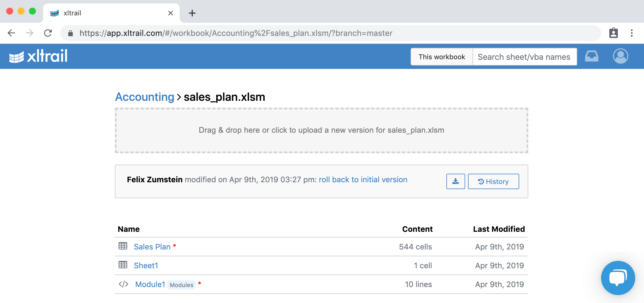Open the History view

pos(493,181)
